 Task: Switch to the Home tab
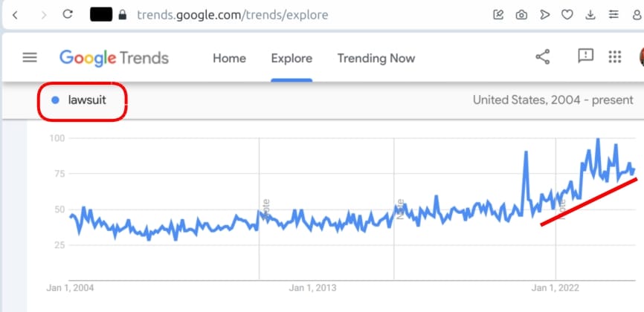229,58
